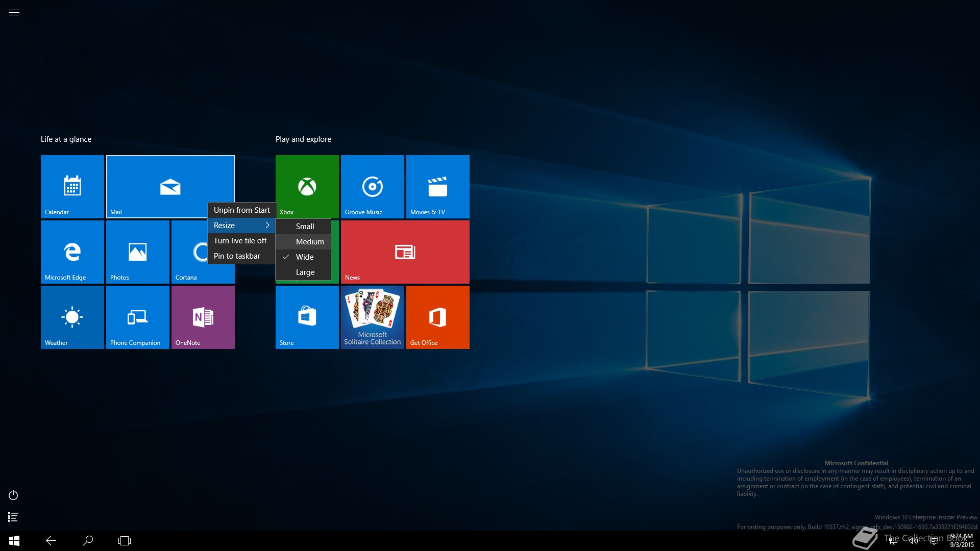Click the Power button icon
Viewport: 980px width, 551px height.
click(x=13, y=495)
